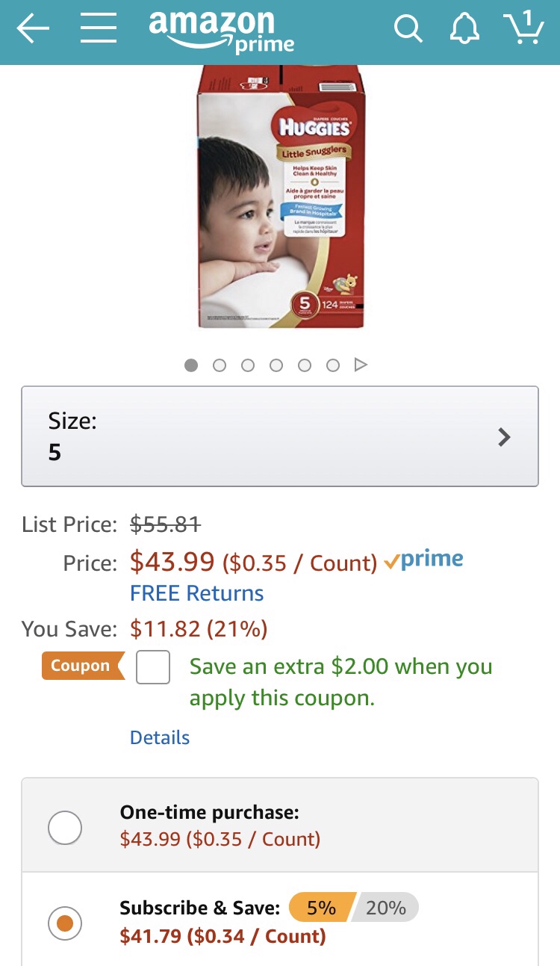Choose the 5% Subscribe & Save option
The image size is (560, 966).
321,908
